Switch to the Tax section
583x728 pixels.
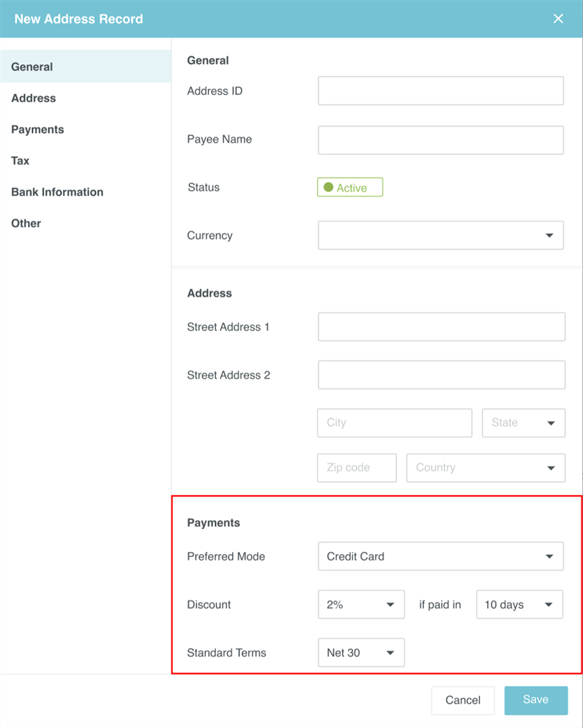[x=20, y=161]
